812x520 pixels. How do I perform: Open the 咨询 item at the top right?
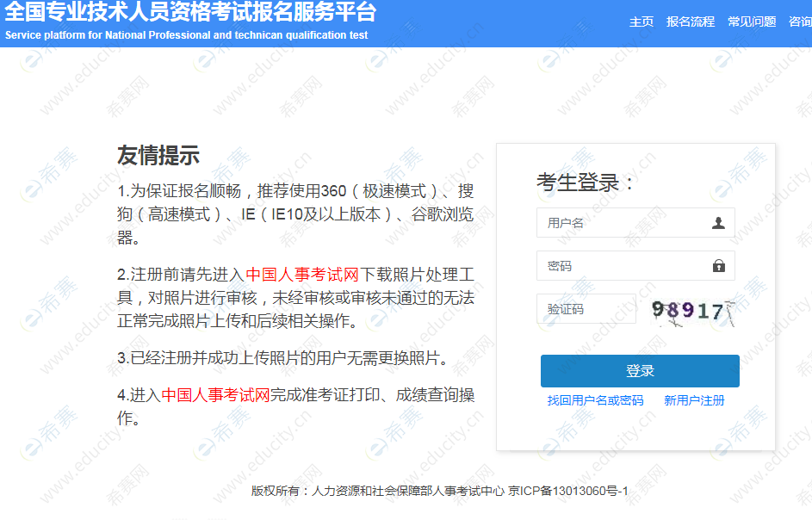coord(803,22)
